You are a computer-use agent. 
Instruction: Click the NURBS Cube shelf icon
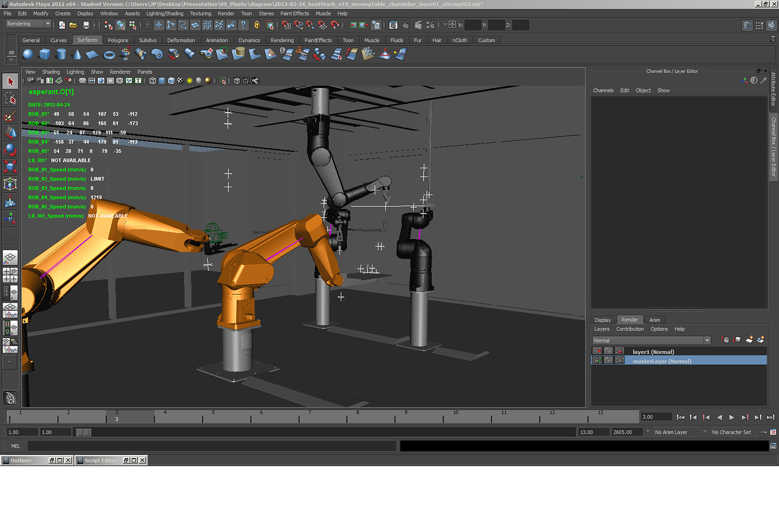point(44,55)
